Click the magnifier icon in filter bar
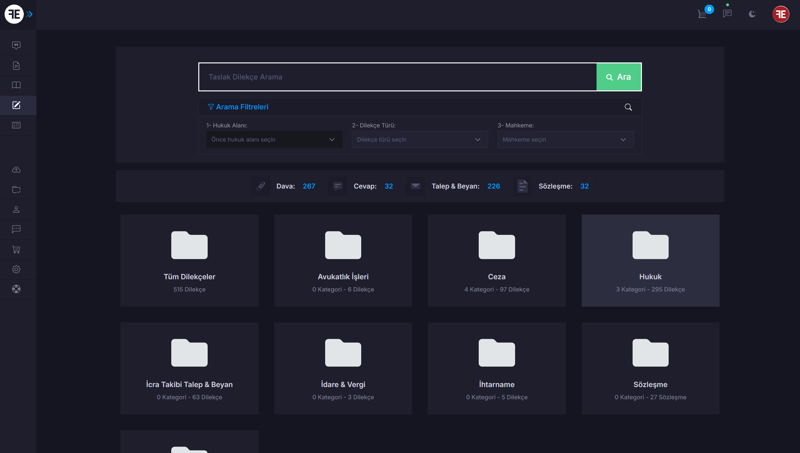The height and width of the screenshot is (453, 800). 628,107
